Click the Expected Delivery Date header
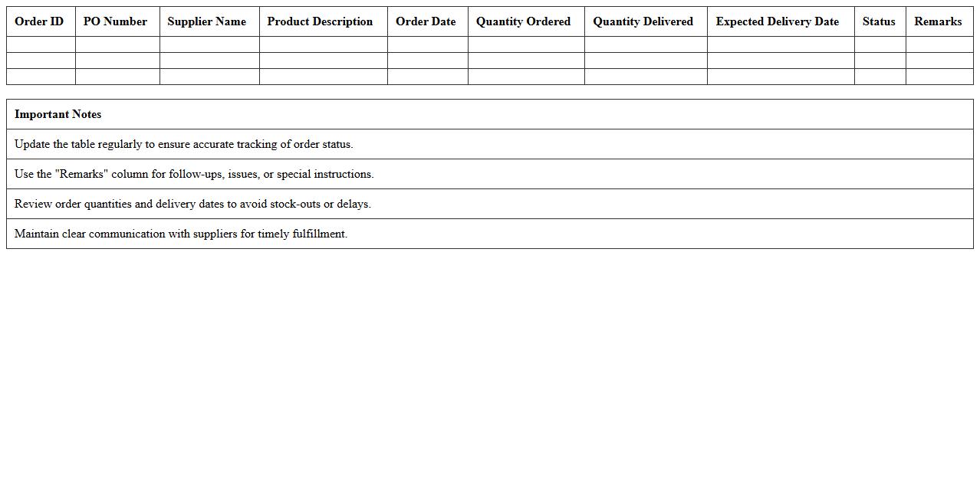This screenshot has height=498, width=980. (778, 21)
